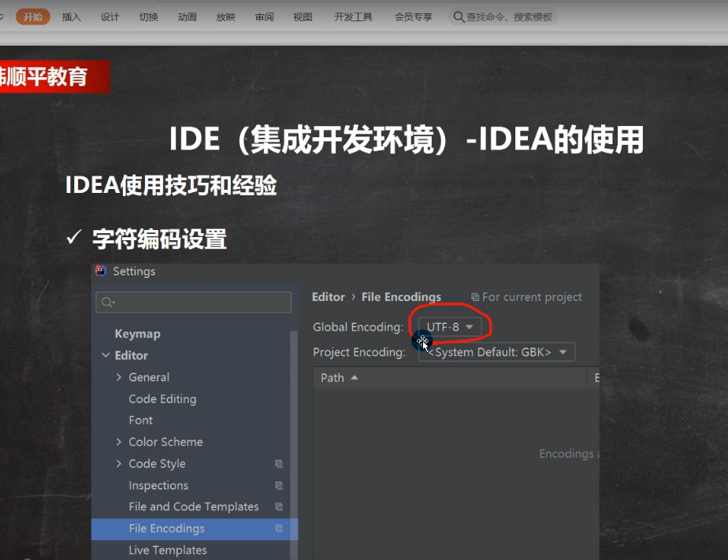Select Color Scheme in the tree

(165, 442)
